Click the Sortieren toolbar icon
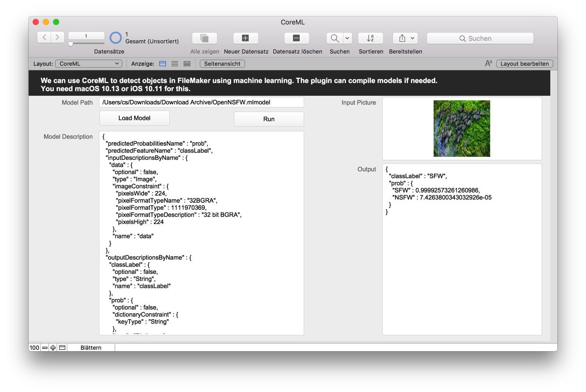The image size is (586, 392). (x=371, y=38)
